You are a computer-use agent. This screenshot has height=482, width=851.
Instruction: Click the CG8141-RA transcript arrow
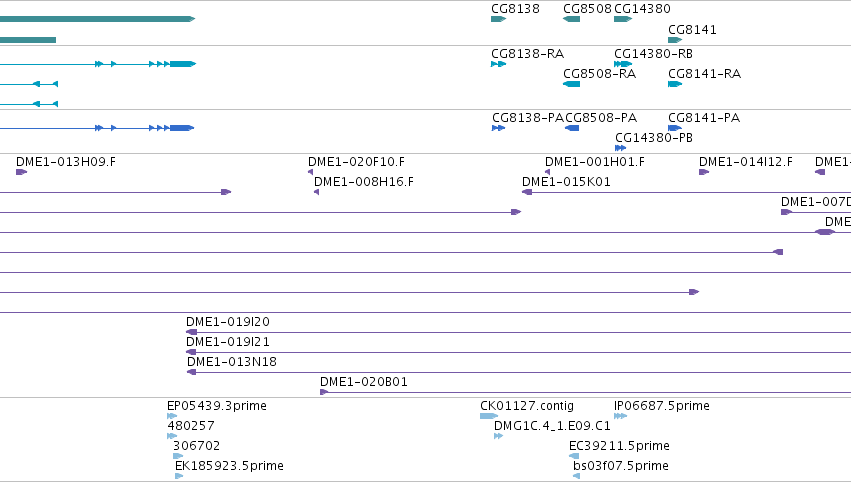pyautogui.click(x=675, y=84)
